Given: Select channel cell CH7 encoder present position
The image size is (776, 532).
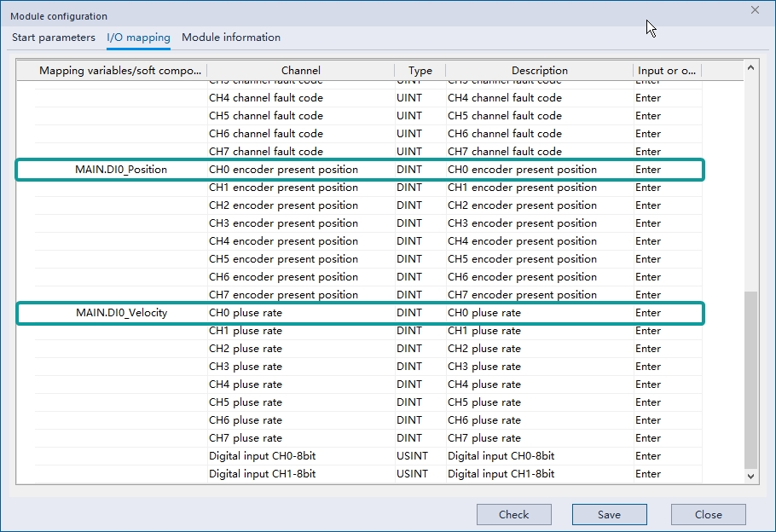Looking at the screenshot, I should pyautogui.click(x=301, y=295).
